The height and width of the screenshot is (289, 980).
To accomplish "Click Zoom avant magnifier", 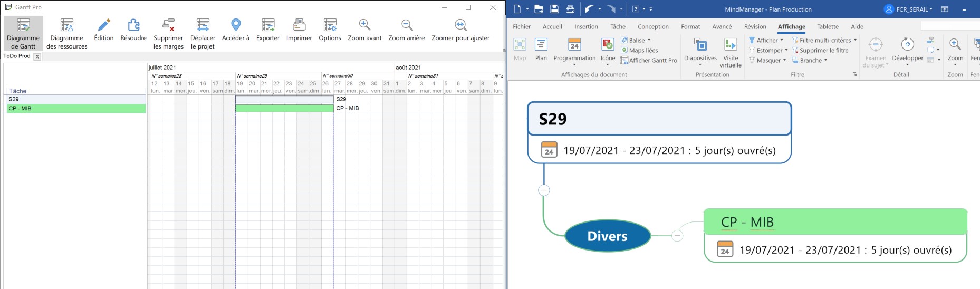I will tap(364, 25).
